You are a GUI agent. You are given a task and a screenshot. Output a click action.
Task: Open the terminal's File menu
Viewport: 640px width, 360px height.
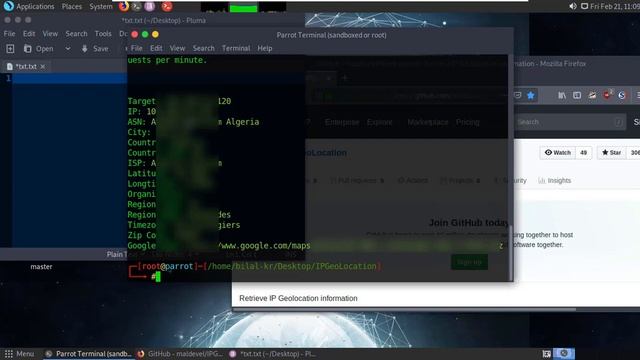136,48
